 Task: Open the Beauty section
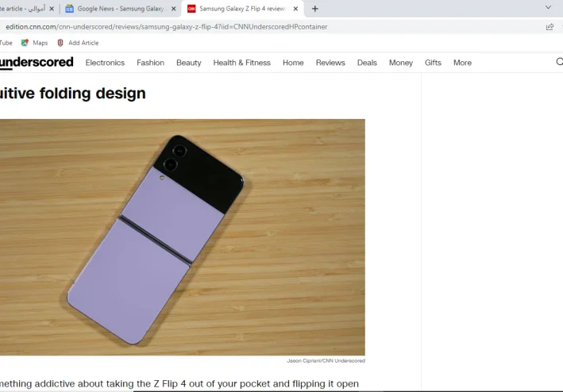(x=188, y=63)
